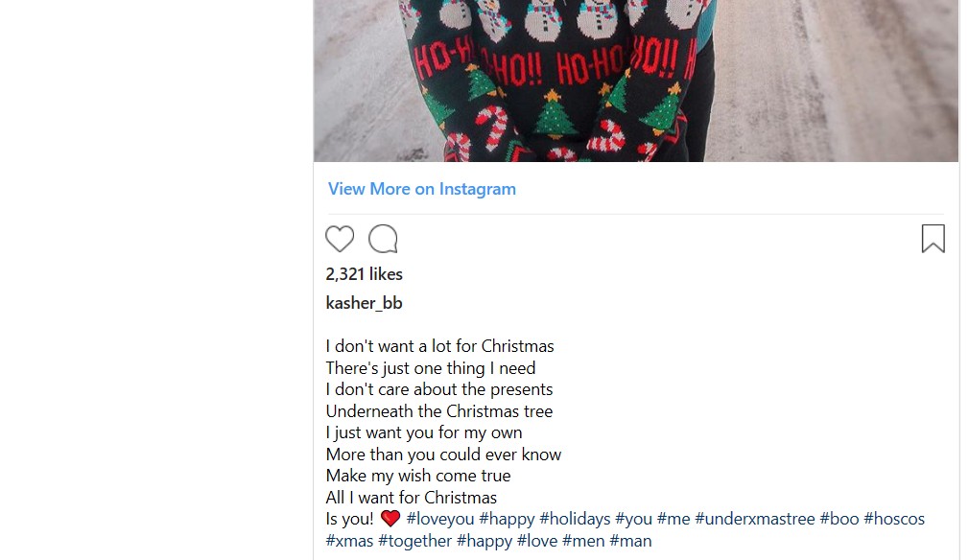Open the #underxmastree hashtag
Image resolution: width=969 pixels, height=560 pixels.
[754, 520]
